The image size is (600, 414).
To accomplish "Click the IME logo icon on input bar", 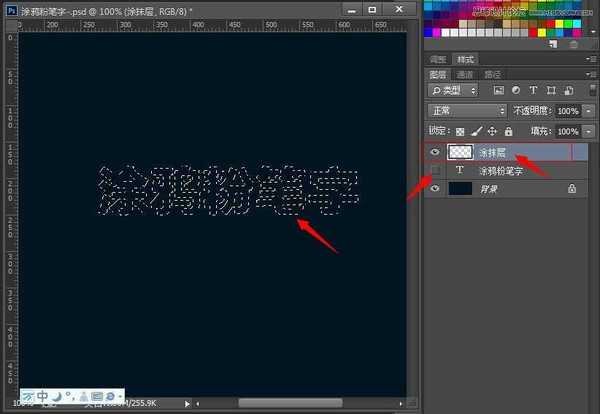I will coord(28,396).
